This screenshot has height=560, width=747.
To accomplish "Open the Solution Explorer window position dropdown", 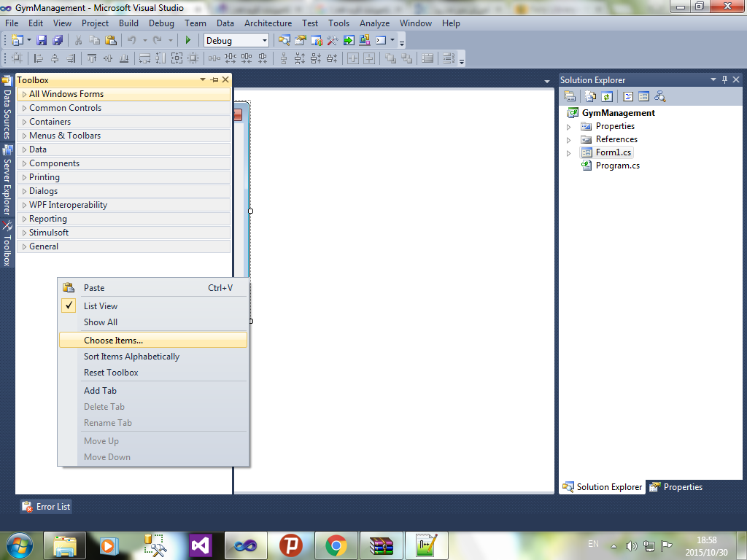I will (x=713, y=79).
